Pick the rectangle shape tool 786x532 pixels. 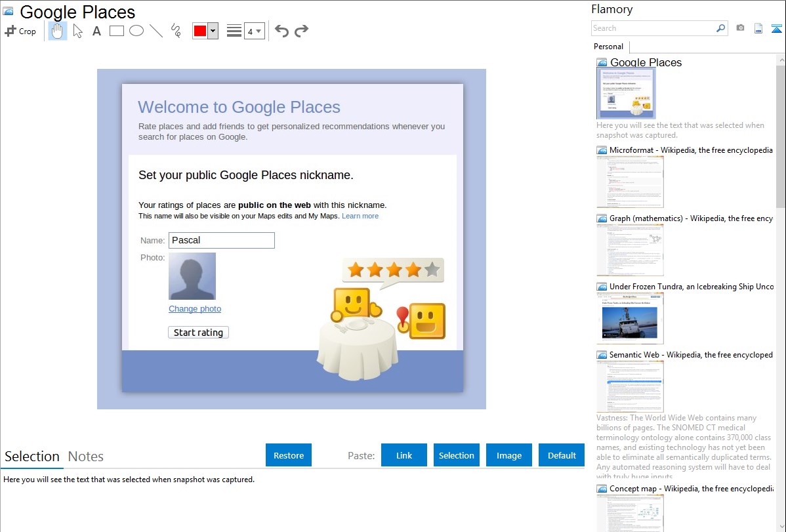[116, 31]
